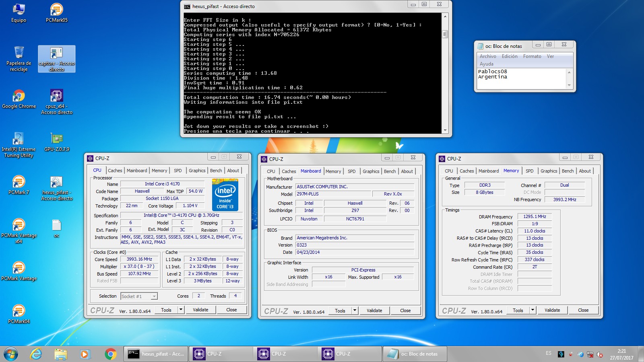Open Internet Explorer from the taskbar
This screenshot has height=362, width=644.
36,354
